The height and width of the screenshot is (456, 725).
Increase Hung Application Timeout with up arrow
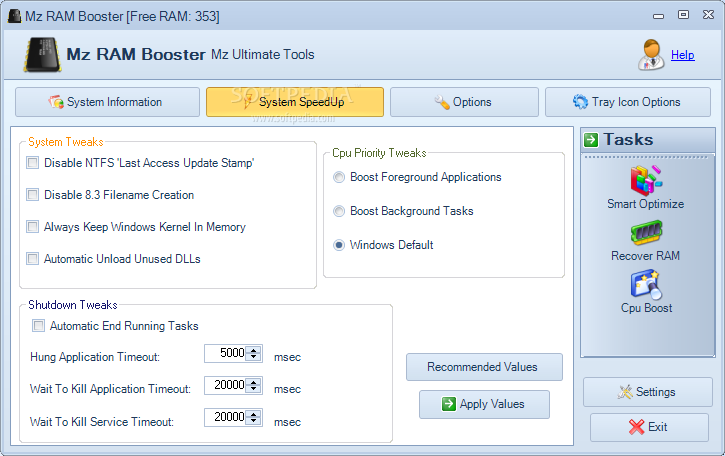pyautogui.click(x=253, y=350)
